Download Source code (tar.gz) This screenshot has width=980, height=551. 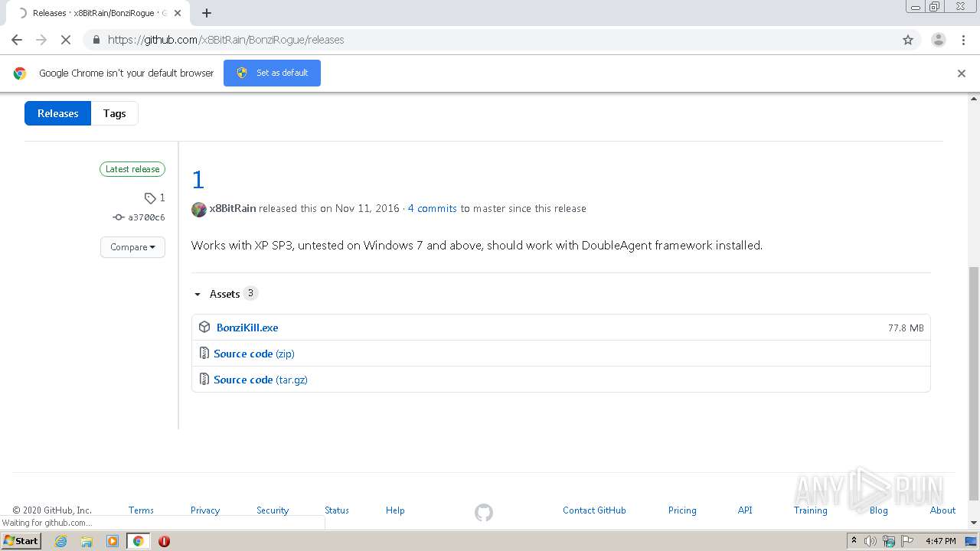[260, 380]
